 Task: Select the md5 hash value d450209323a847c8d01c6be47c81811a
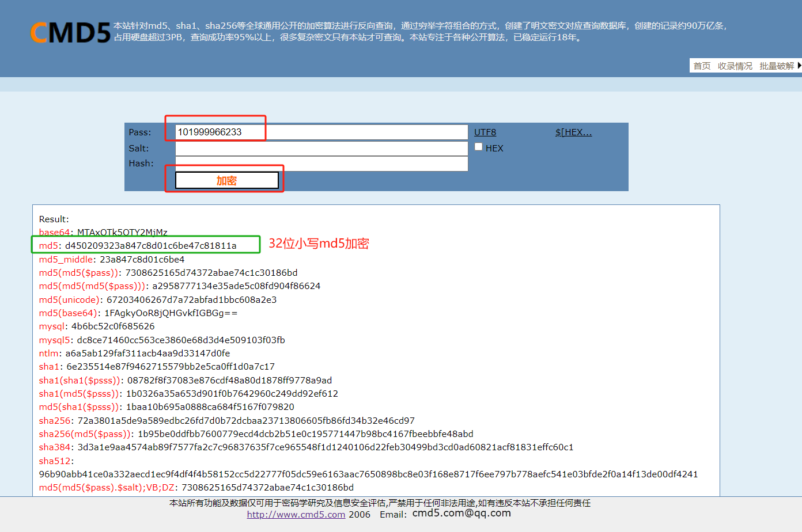(151, 245)
